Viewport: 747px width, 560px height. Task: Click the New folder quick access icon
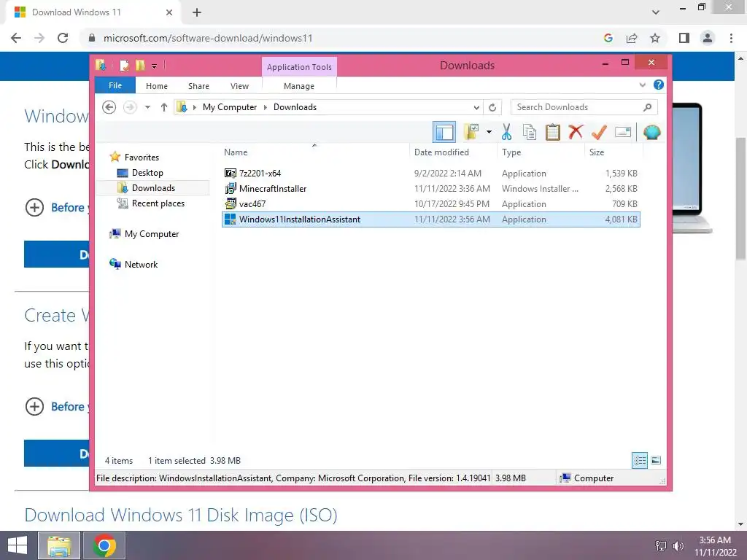click(140, 65)
